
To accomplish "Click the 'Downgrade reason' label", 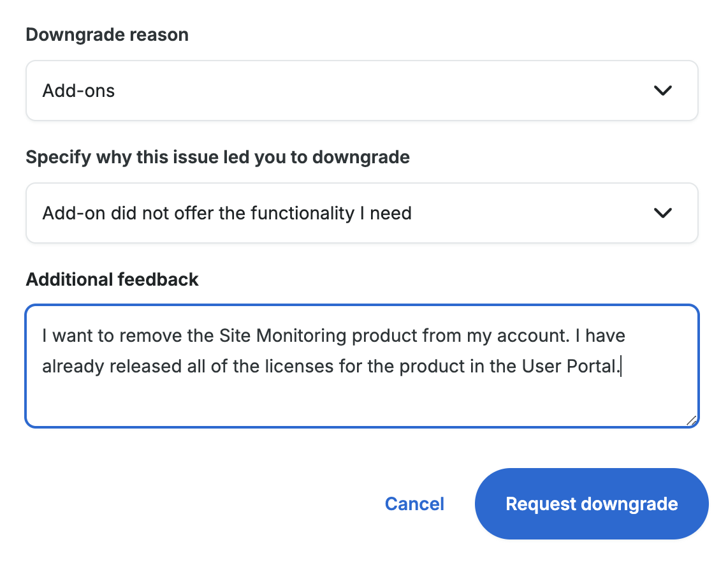I will pyautogui.click(x=107, y=34).
